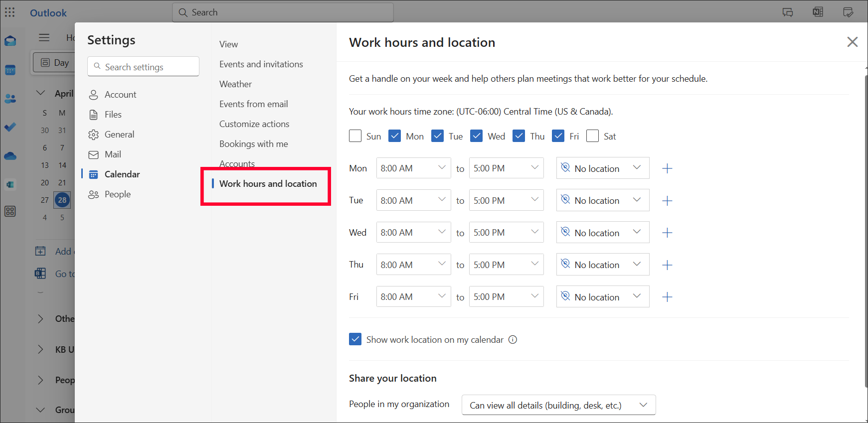Uncheck the Tue workday checkbox

pyautogui.click(x=437, y=136)
